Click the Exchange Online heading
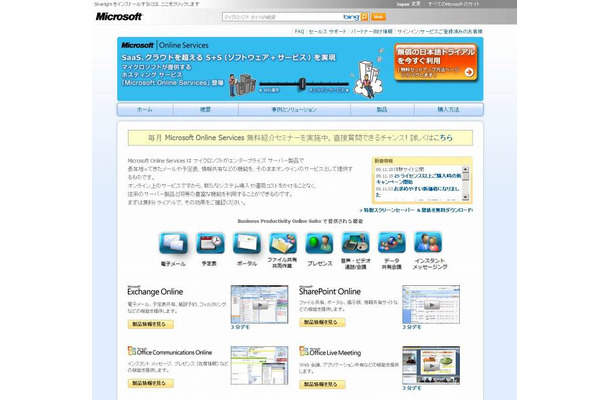The width and height of the screenshot is (610, 400). point(155,291)
